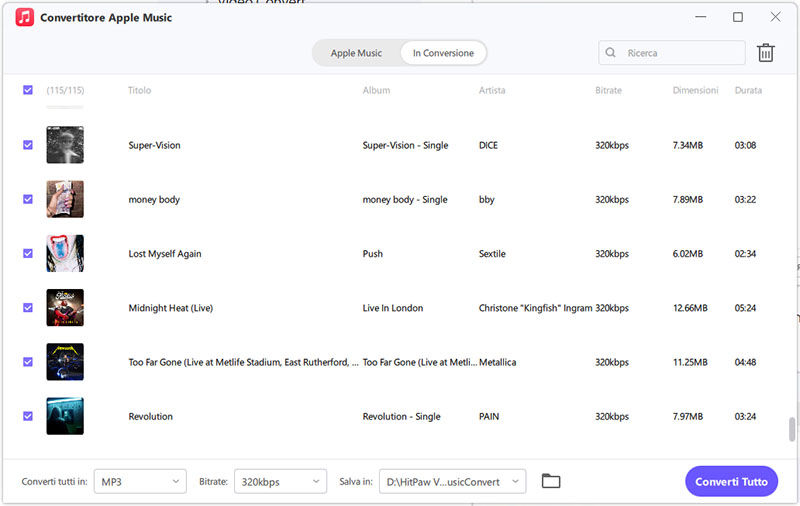Screen dimensions: 800x506
Task: Click the (115/115) counter text
Action: (65, 90)
